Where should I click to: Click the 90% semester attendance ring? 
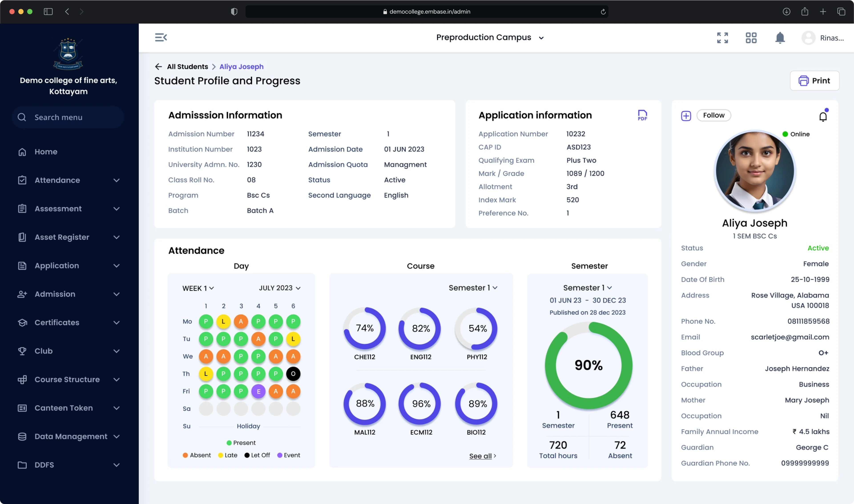pos(588,365)
